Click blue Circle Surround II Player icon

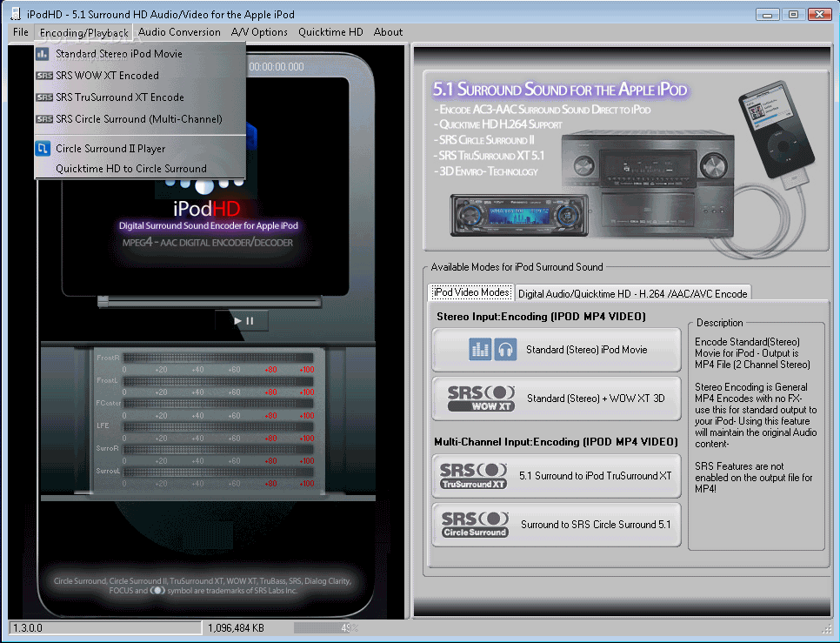tap(43, 149)
